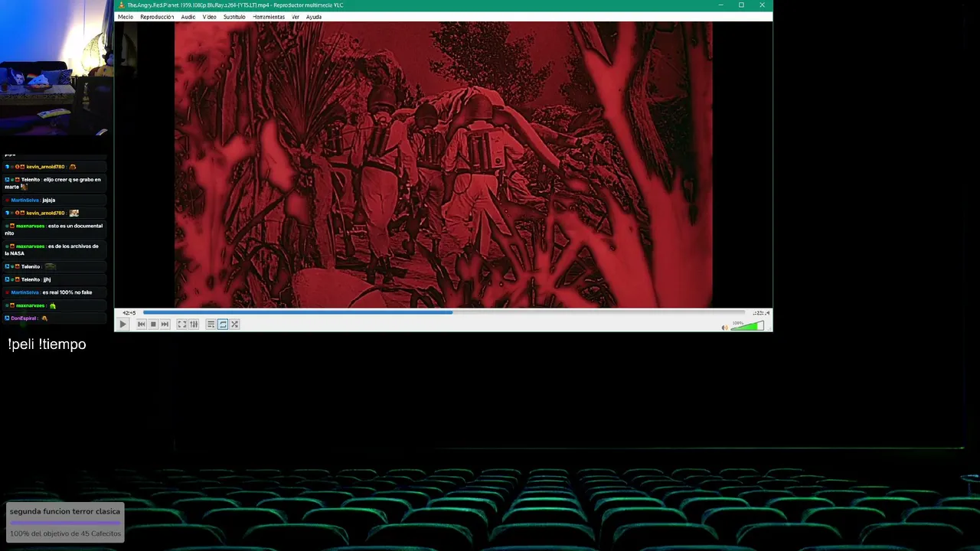Click the webcam feed thumbnail
980x551 pixels.
pyautogui.click(x=57, y=68)
